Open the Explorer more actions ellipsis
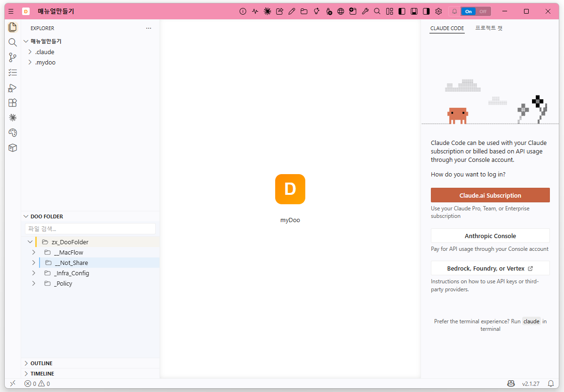Screen dimensions: 564x392 149,28
